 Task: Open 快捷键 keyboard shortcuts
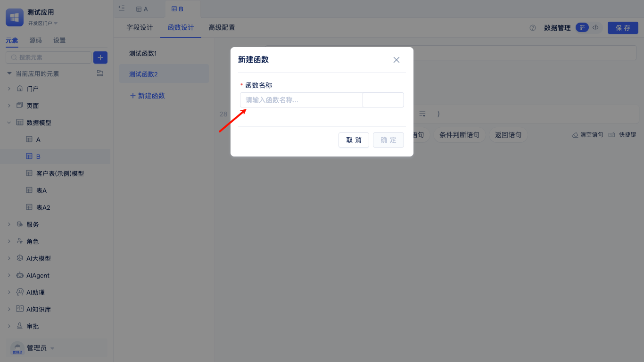(622, 135)
